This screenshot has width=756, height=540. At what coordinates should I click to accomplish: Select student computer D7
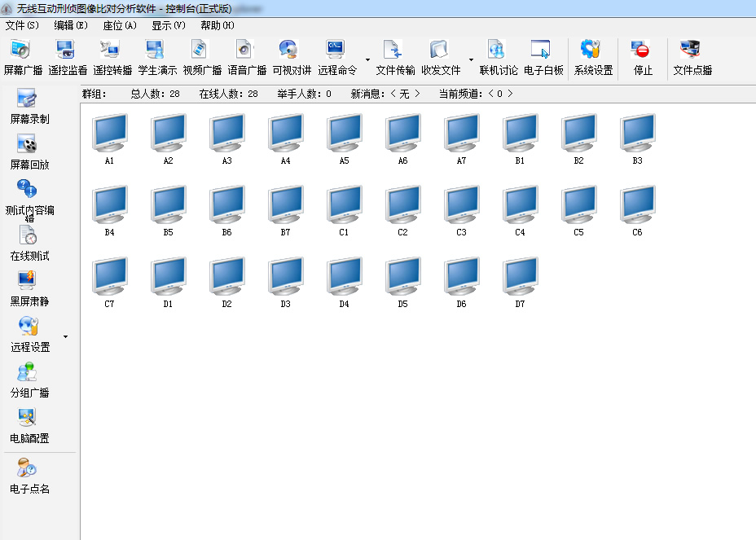tap(520, 277)
